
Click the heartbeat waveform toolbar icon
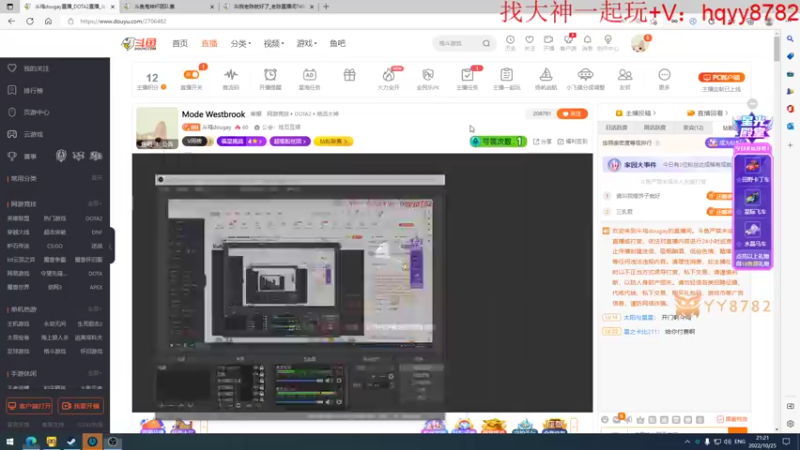[231, 76]
